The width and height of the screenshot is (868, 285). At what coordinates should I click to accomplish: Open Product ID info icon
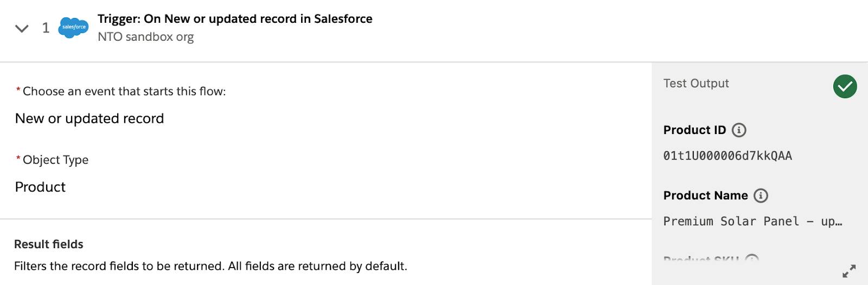[739, 130]
